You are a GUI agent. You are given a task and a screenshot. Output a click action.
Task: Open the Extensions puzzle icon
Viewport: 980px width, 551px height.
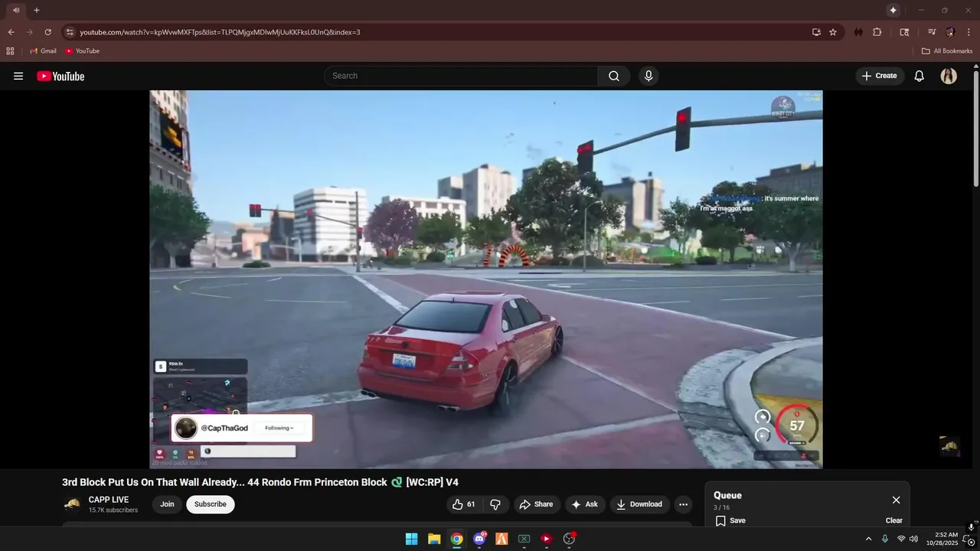coord(877,32)
